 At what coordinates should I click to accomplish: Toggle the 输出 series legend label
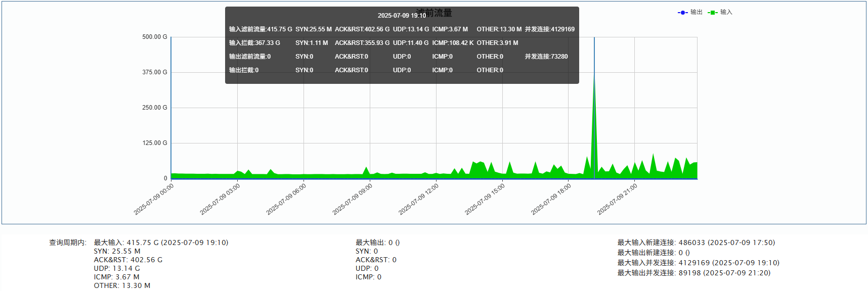(x=696, y=12)
